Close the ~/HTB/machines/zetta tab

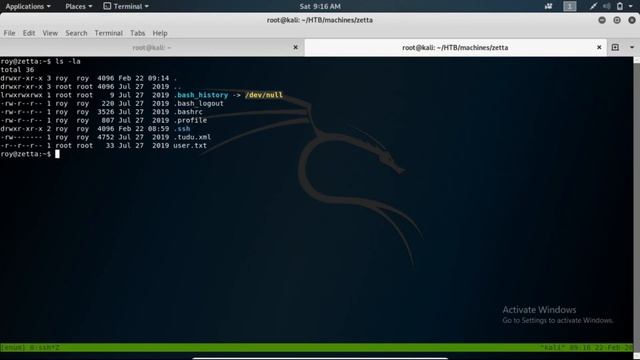coord(599,47)
